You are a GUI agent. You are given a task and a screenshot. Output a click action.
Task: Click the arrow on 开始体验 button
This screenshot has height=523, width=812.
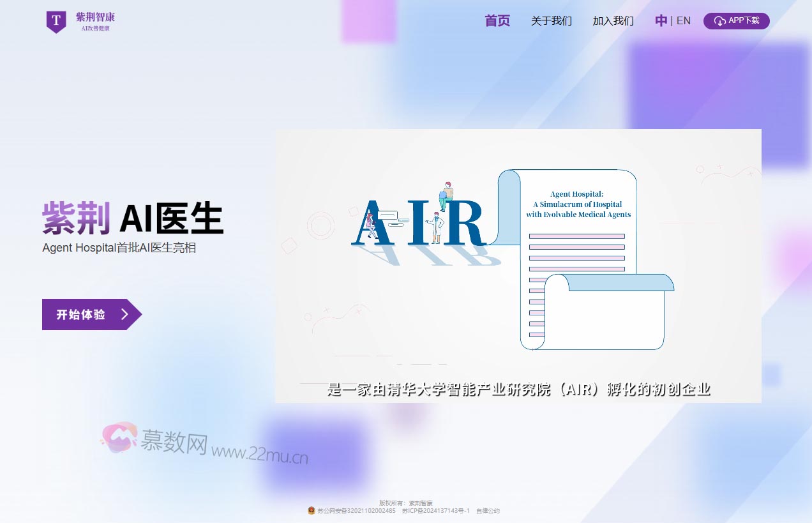pos(125,314)
